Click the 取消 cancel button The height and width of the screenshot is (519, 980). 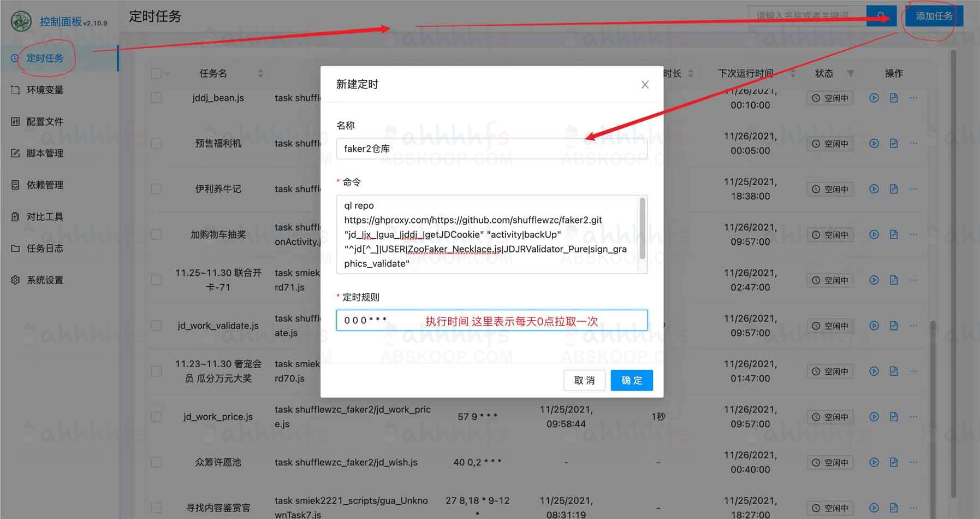point(584,380)
